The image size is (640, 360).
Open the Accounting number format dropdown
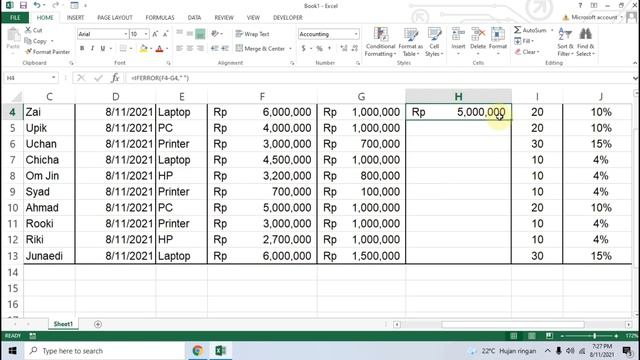point(356,34)
